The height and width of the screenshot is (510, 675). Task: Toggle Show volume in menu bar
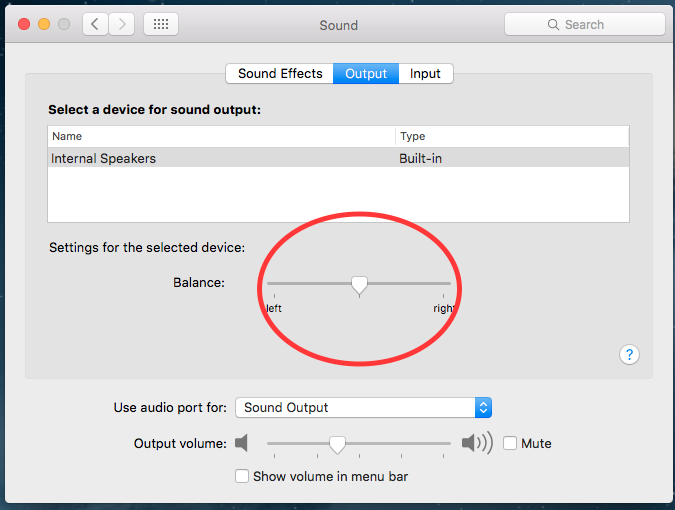pyautogui.click(x=241, y=476)
